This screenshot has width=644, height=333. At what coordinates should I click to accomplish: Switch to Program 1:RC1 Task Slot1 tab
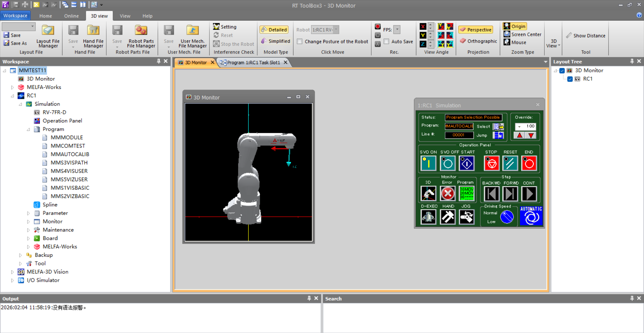tap(253, 62)
